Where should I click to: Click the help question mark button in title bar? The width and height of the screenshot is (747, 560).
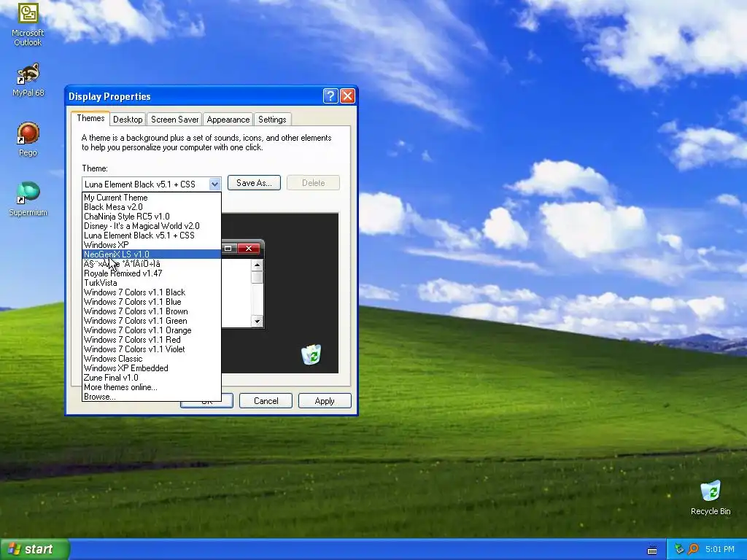330,96
